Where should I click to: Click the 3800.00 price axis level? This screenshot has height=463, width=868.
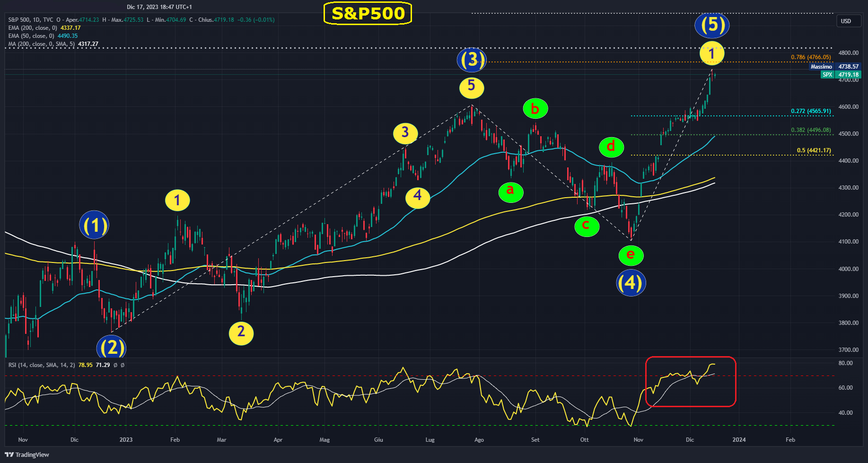(849, 323)
